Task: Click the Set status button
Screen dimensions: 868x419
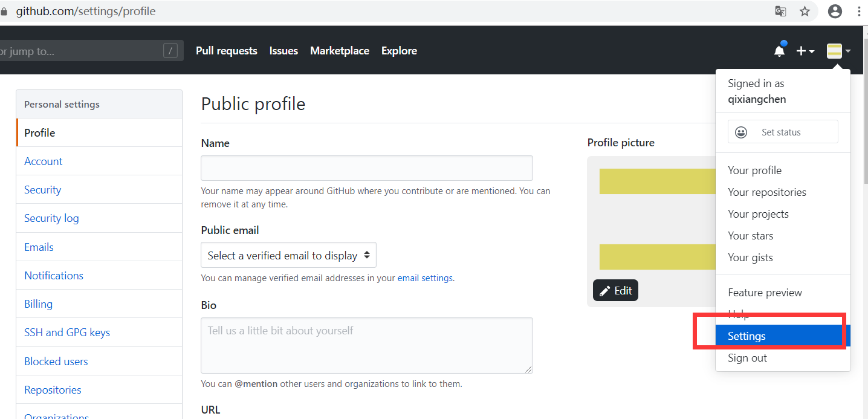Action: click(783, 132)
